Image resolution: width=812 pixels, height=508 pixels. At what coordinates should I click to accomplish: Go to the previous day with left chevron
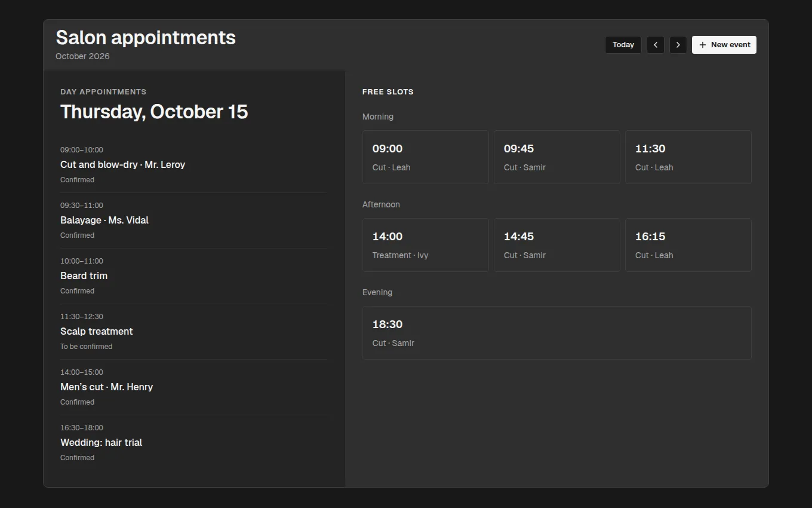[x=656, y=45]
